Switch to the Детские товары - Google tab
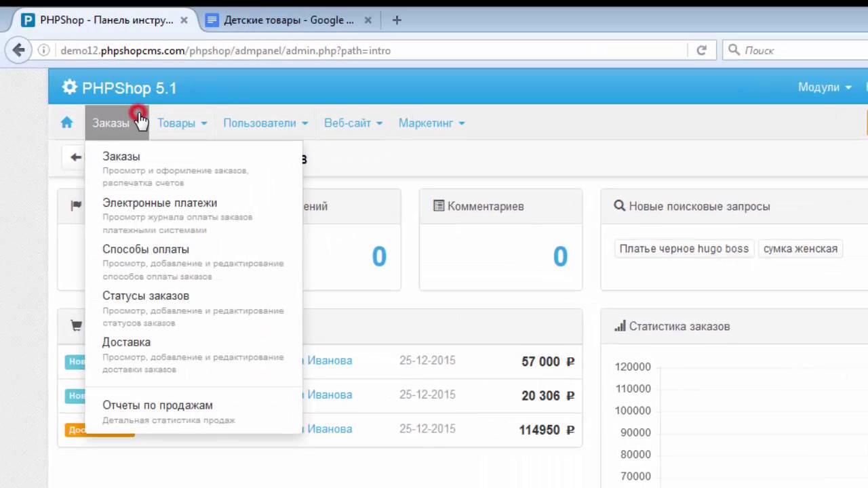The width and height of the screenshot is (868, 488). (288, 20)
